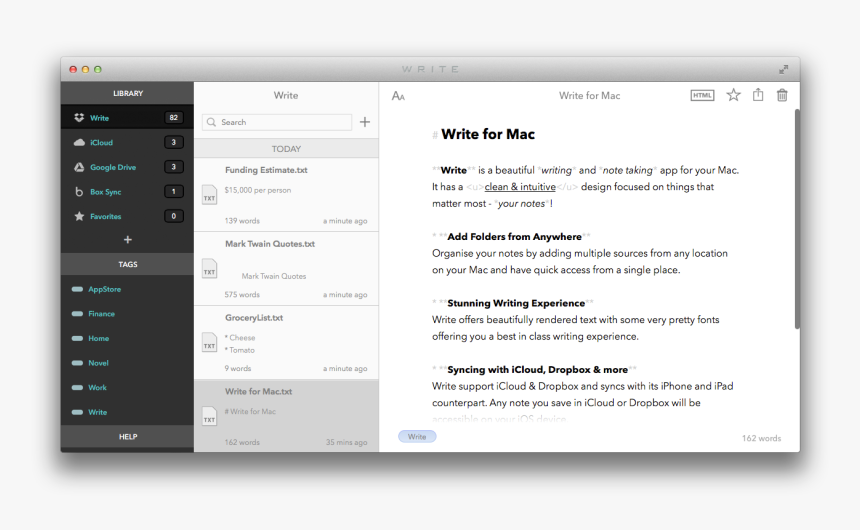860x530 pixels.
Task: Click TXT file icon of Write for Mac
Action: tap(210, 416)
